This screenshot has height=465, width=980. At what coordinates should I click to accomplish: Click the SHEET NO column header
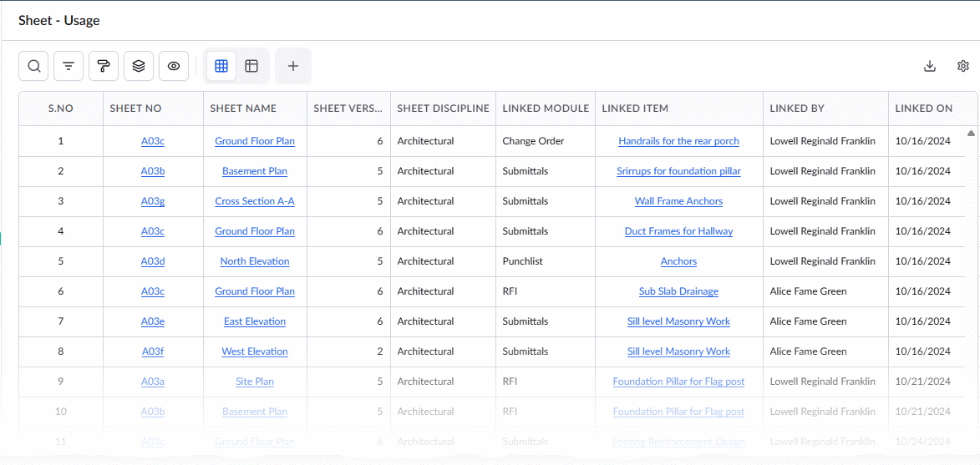tap(153, 109)
